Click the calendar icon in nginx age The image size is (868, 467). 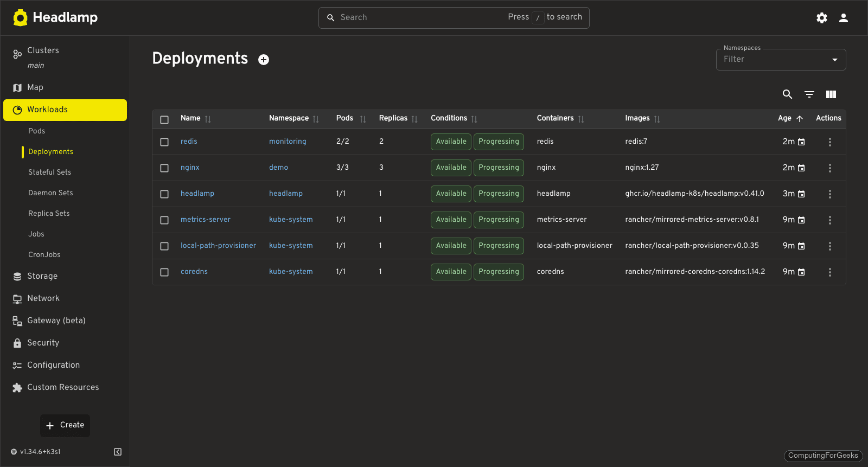point(801,168)
